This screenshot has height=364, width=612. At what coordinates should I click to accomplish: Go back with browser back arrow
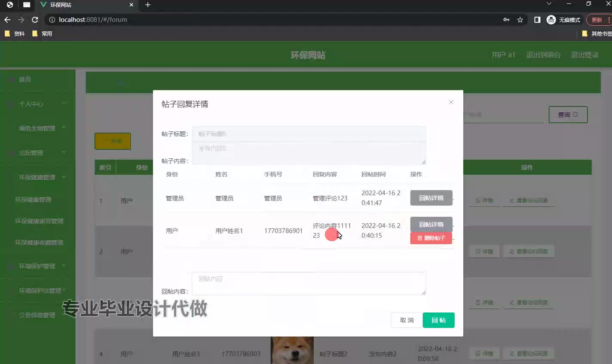[7, 20]
